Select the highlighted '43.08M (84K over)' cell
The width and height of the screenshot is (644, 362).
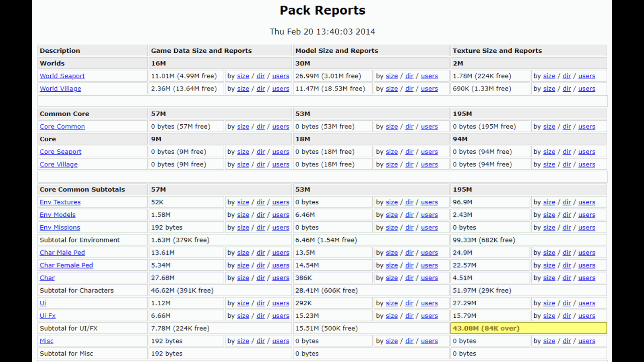pos(528,328)
